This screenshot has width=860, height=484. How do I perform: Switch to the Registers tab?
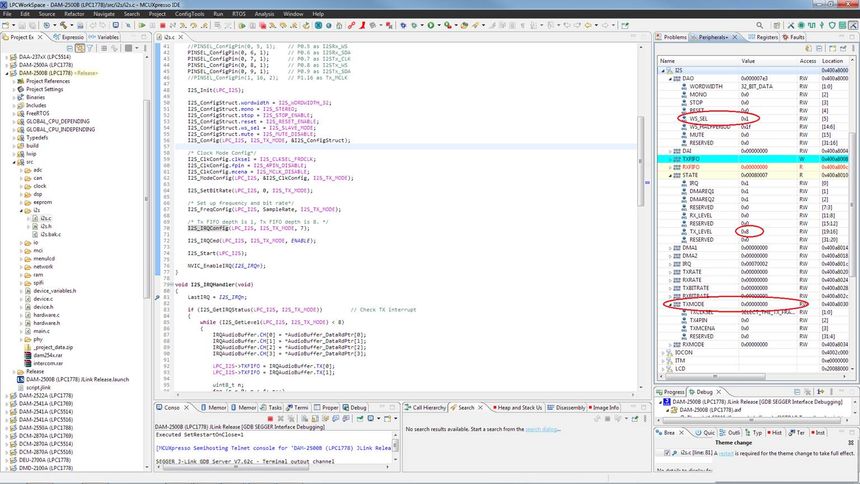click(x=763, y=37)
